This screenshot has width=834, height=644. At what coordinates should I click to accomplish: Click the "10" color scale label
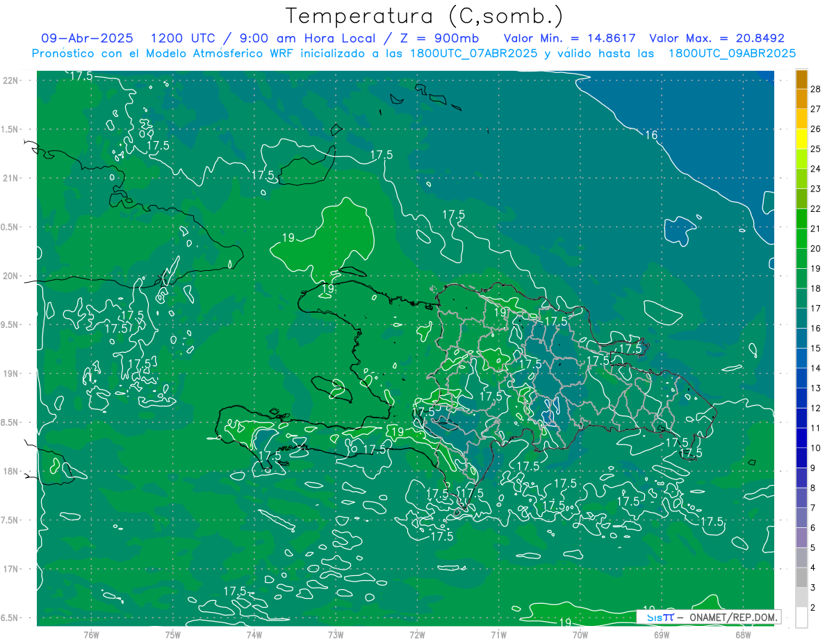(x=816, y=448)
